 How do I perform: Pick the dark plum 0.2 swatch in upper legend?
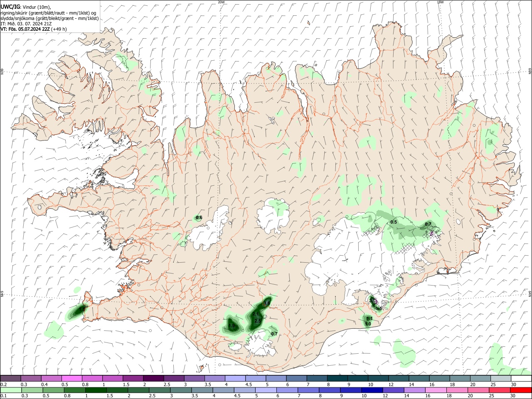coord(10,378)
